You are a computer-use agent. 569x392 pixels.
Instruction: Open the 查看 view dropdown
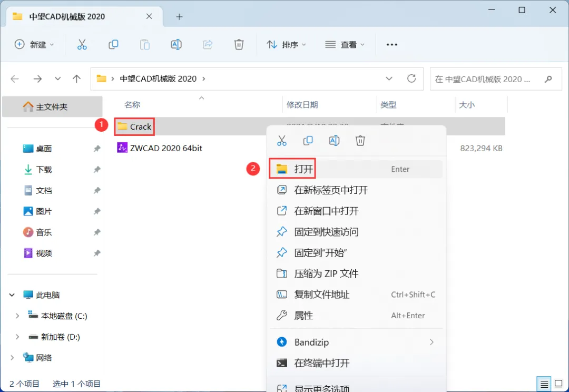[x=345, y=45]
